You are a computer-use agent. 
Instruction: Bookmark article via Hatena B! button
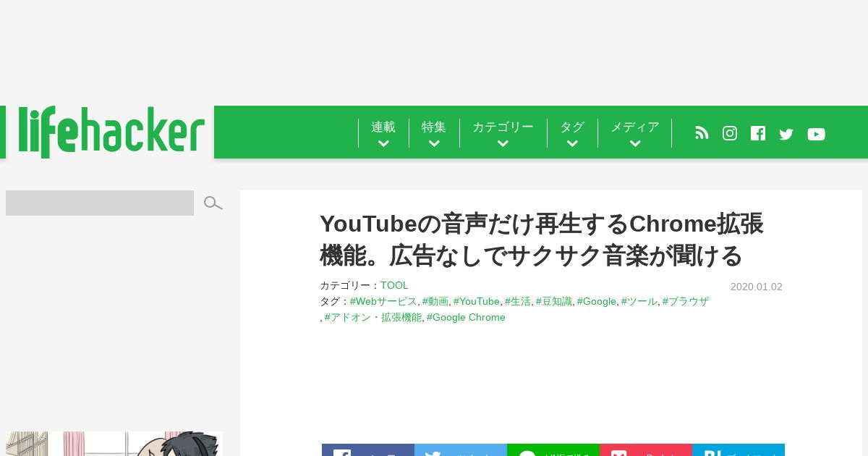[x=739, y=450]
